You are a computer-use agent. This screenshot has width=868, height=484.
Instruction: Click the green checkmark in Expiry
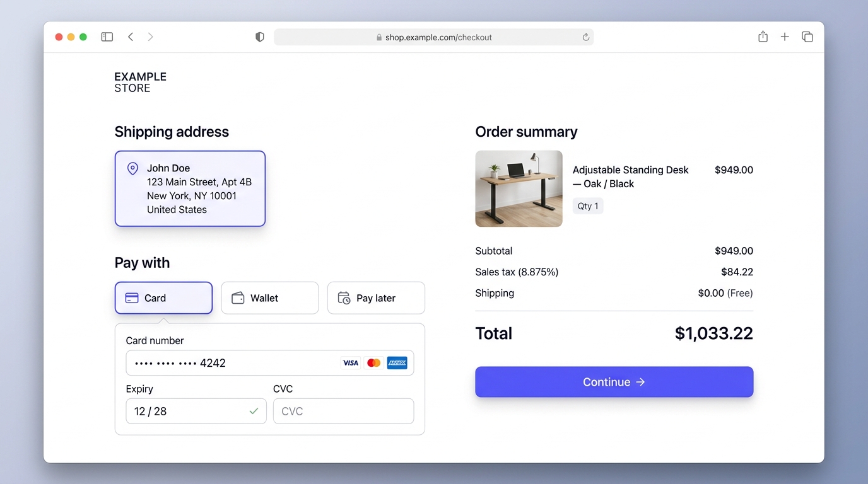[x=254, y=411]
